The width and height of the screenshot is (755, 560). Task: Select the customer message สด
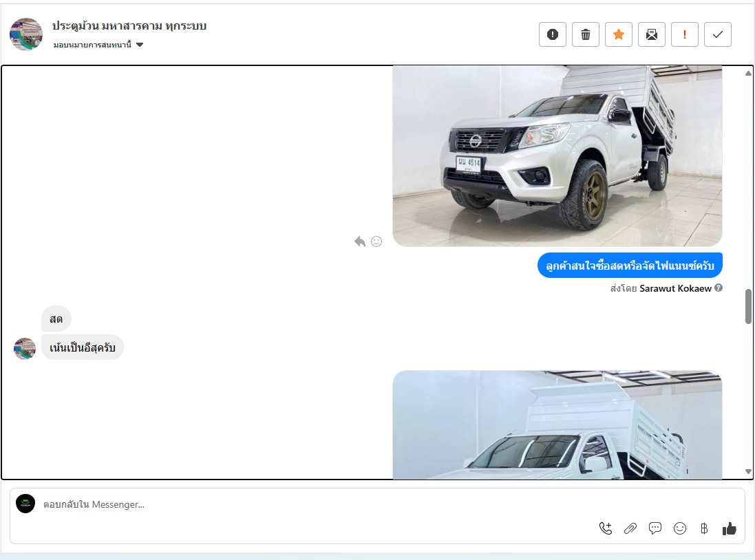pyautogui.click(x=56, y=319)
